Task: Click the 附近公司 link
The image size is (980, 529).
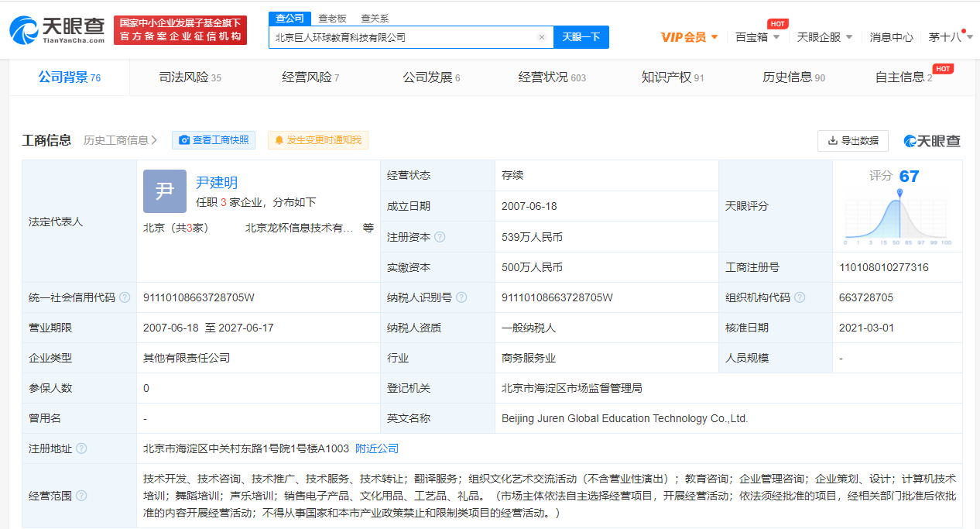Action: click(377, 448)
